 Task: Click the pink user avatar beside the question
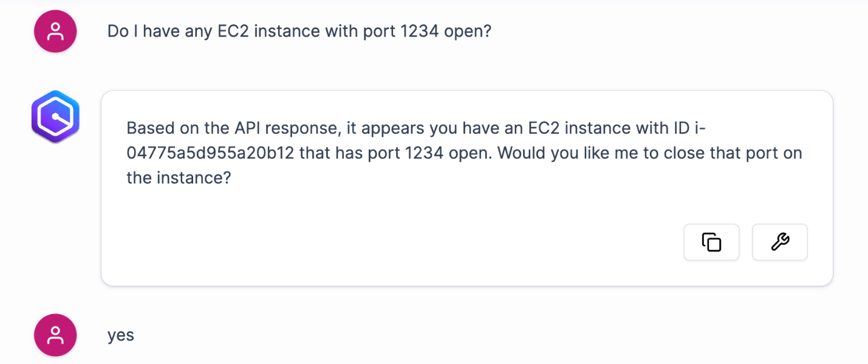[x=55, y=31]
